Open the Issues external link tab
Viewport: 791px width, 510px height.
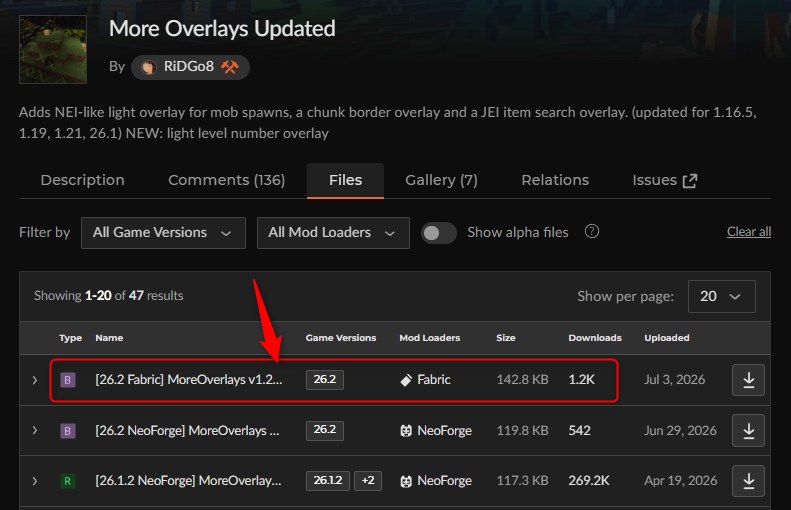pos(665,180)
